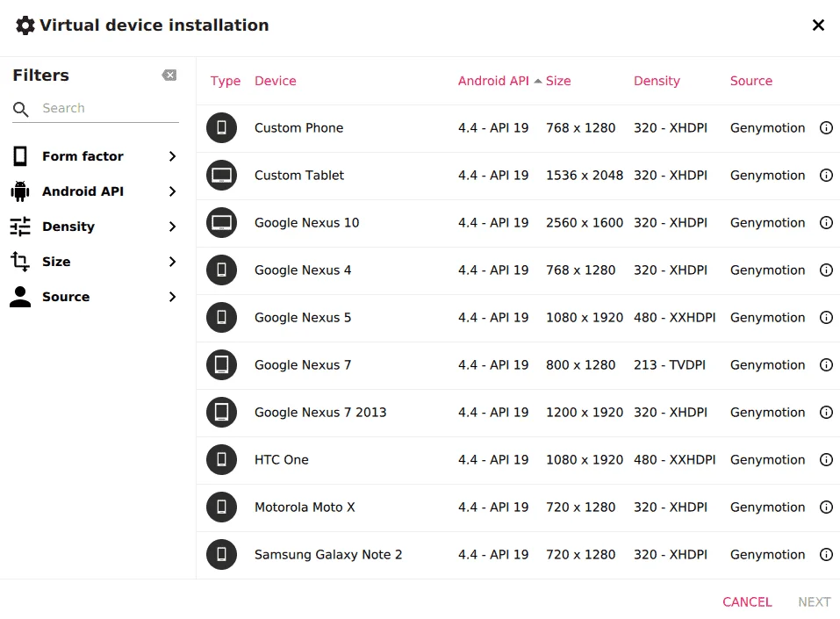
Task: Show info for Custom Tablet
Action: 826,175
